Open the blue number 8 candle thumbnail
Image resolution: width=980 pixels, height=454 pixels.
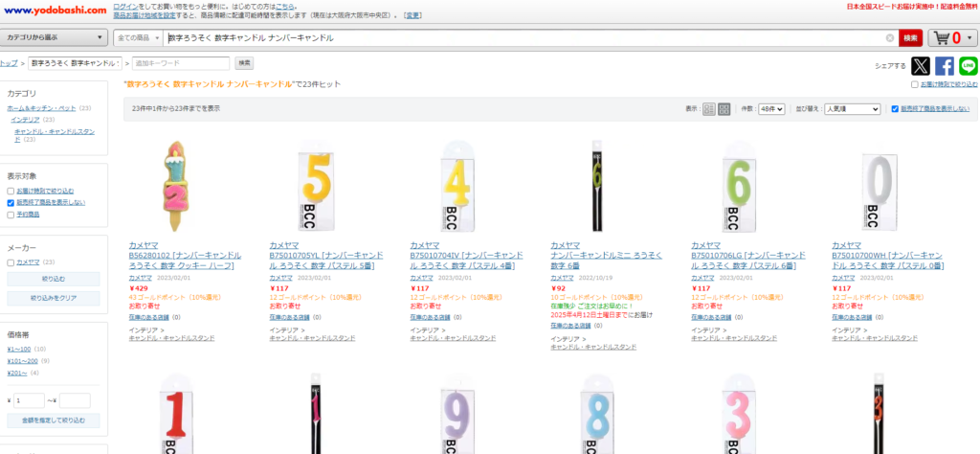(x=598, y=414)
